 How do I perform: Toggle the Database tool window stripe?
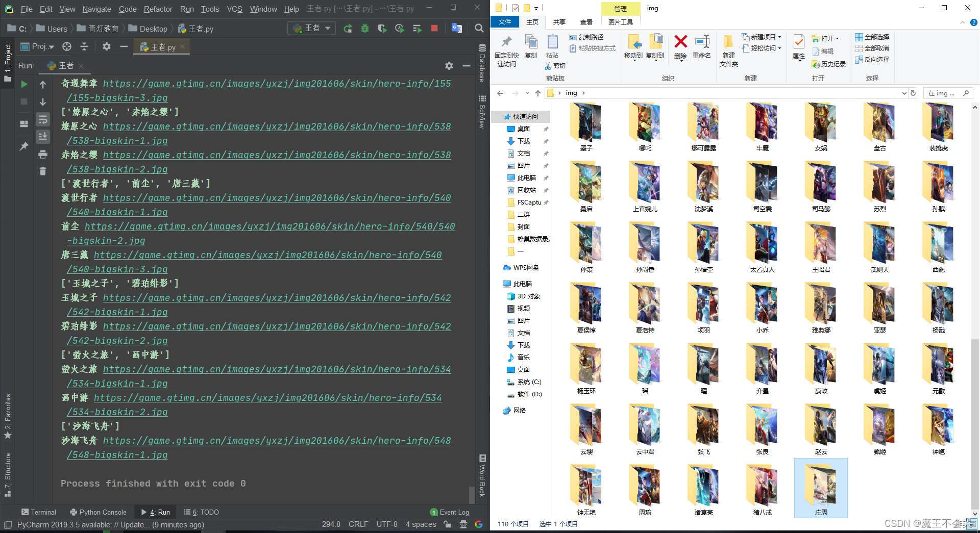click(x=482, y=63)
